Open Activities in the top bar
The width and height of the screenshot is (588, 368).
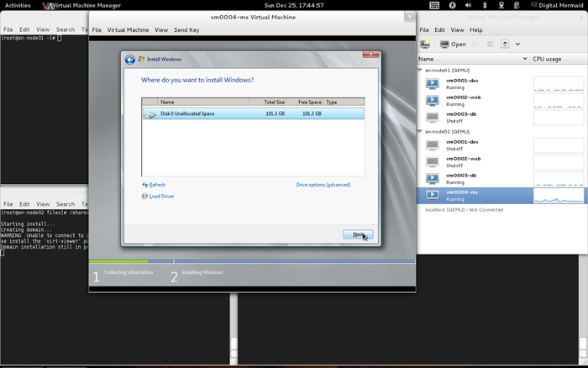(x=18, y=5)
